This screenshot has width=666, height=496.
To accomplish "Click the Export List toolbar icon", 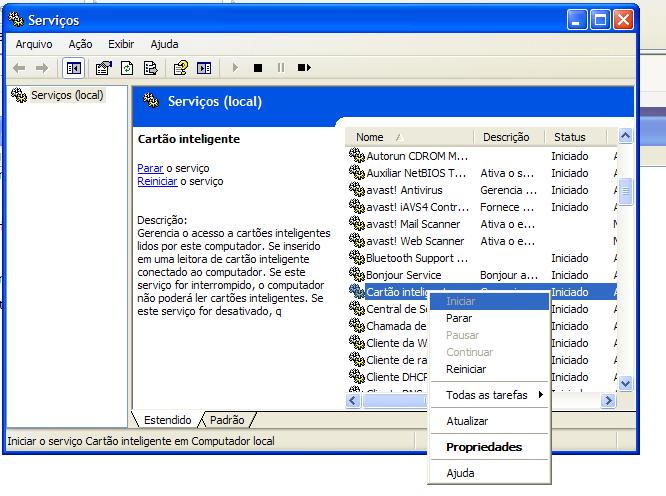I will point(150,68).
